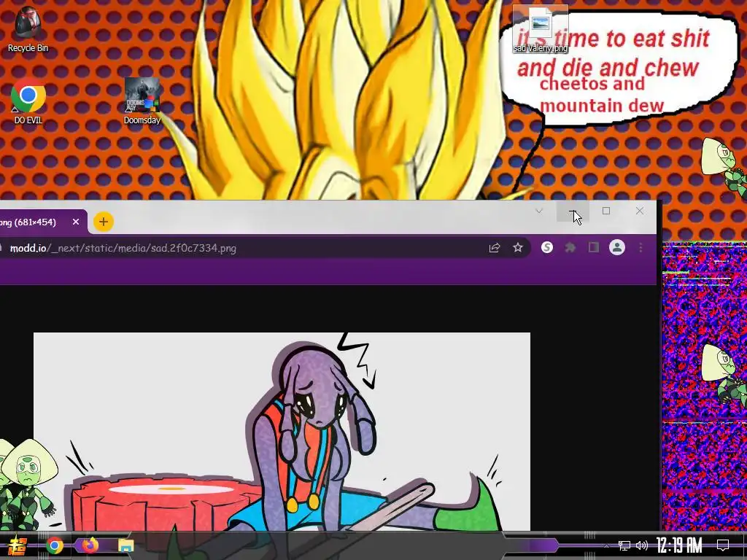Image resolution: width=747 pixels, height=560 pixels.
Task: Open the notification center icon
Action: (723, 545)
